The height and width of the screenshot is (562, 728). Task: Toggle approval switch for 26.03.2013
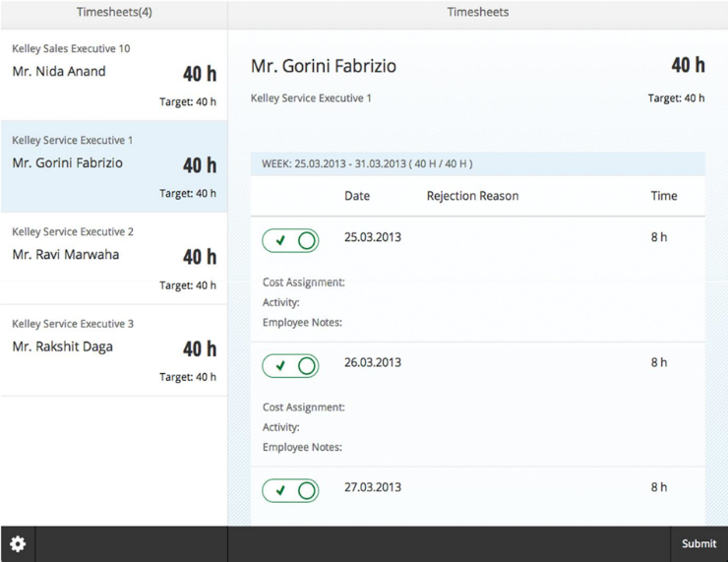tap(290, 366)
